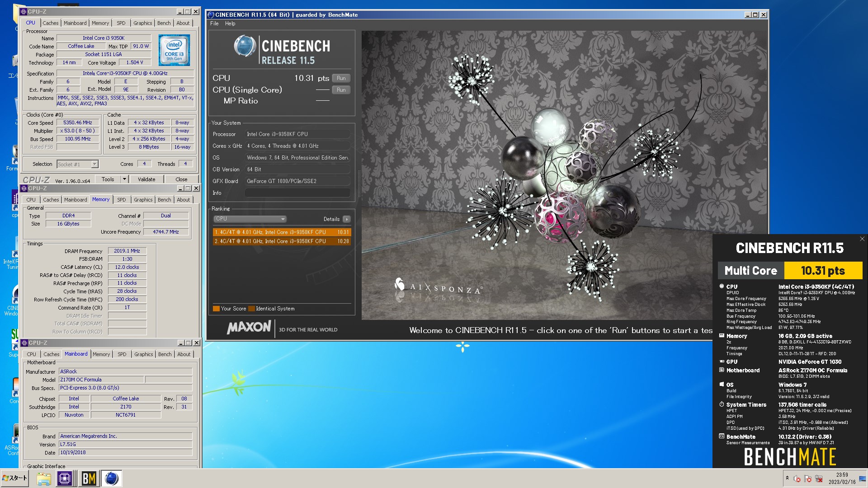Image resolution: width=868 pixels, height=488 pixels.
Task: Click the BIOS version L7.51G field
Action: point(126,444)
